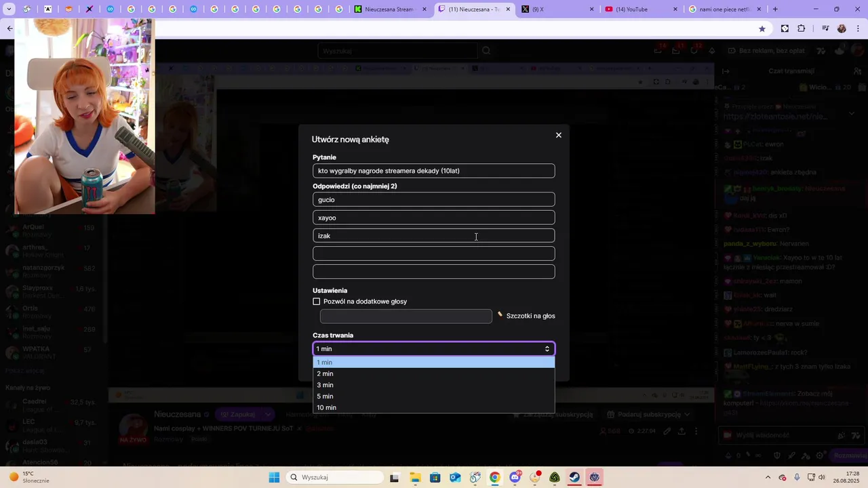Close the Utwórz nową ankietę dialog
Screen dimensions: 868x488
[x=559, y=135]
